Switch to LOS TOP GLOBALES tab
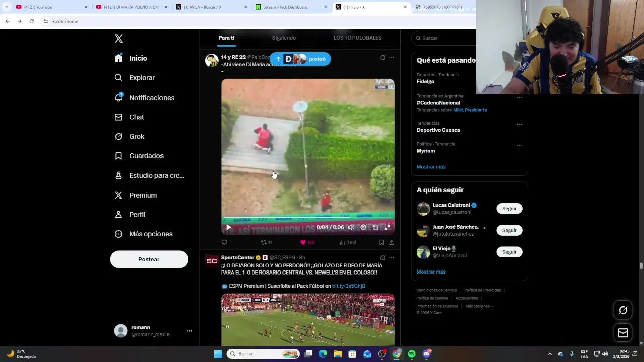 click(x=357, y=38)
